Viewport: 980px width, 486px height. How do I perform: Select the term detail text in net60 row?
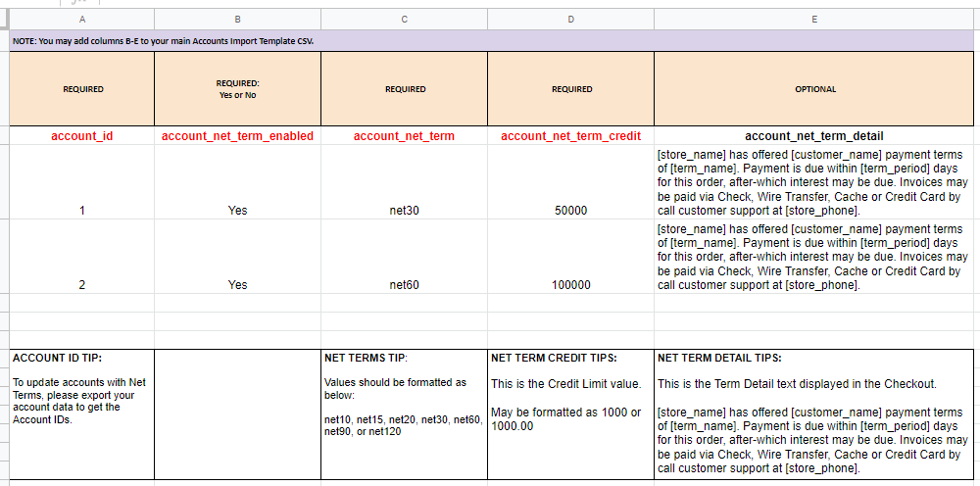click(814, 256)
